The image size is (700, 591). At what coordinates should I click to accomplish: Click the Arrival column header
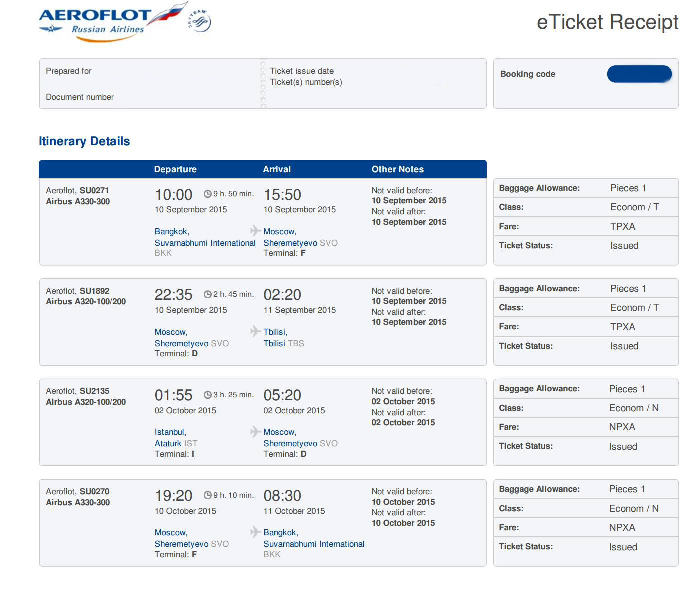[277, 169]
